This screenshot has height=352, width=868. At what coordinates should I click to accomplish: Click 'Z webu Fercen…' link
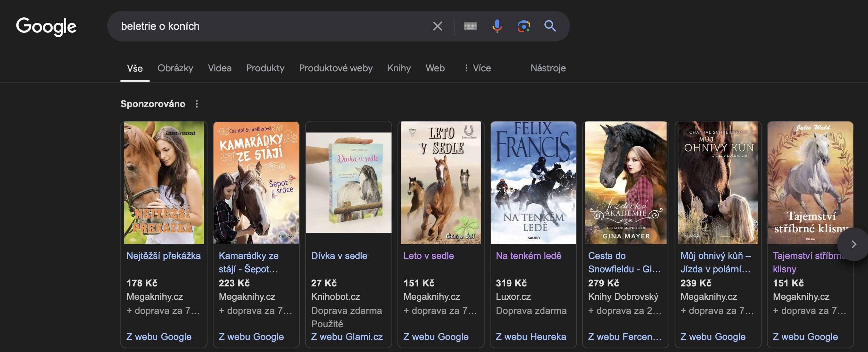click(624, 337)
